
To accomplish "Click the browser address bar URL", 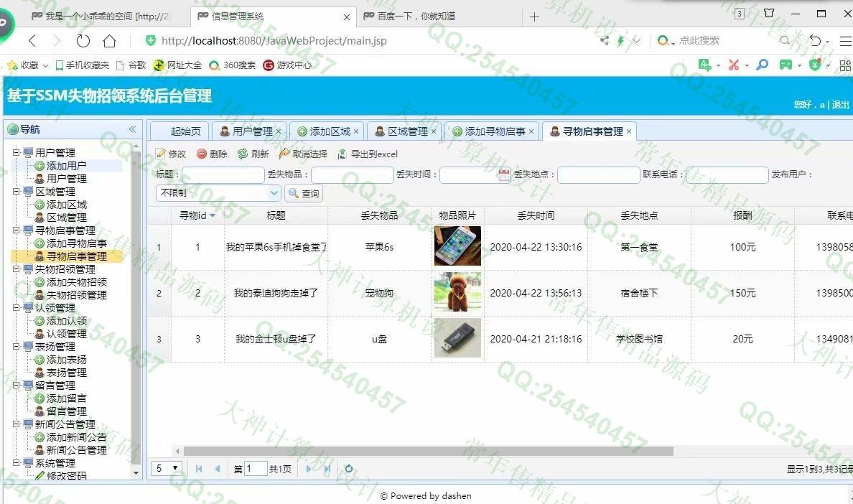I will (x=274, y=41).
